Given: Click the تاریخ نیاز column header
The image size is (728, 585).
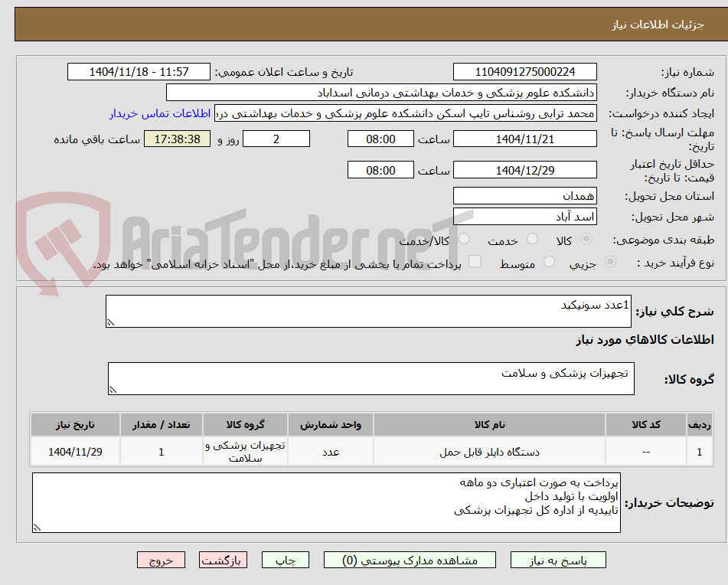Looking at the screenshot, I should point(75,425).
